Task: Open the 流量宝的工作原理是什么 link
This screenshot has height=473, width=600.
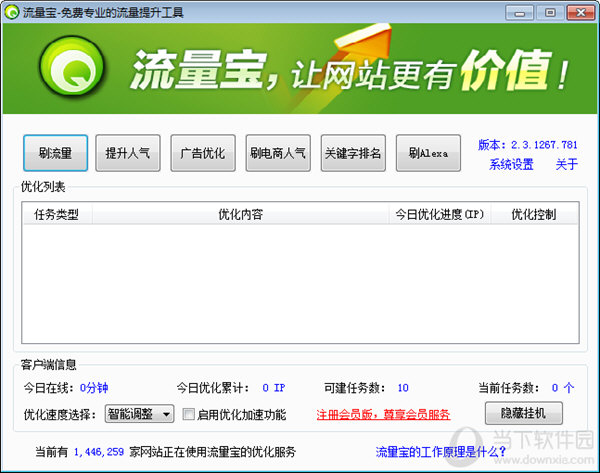Action: click(x=440, y=452)
